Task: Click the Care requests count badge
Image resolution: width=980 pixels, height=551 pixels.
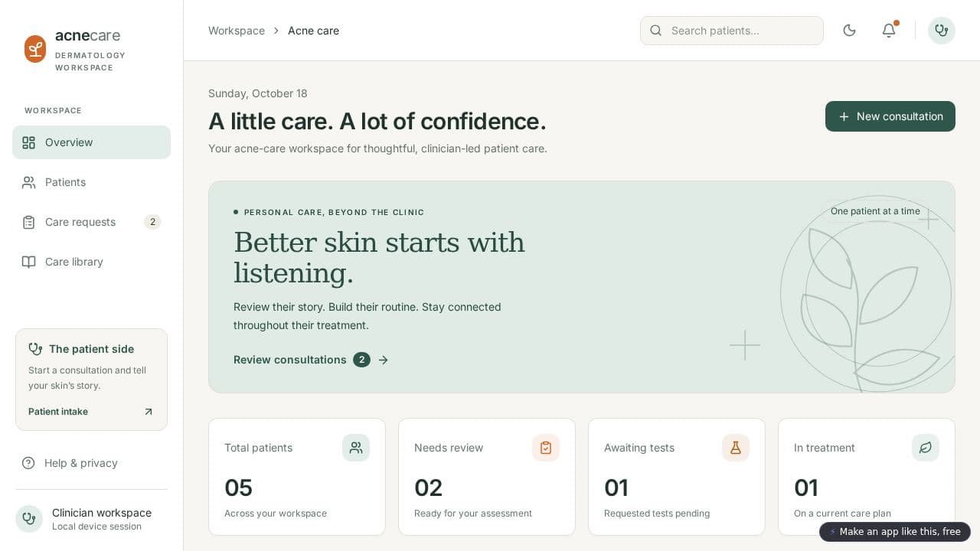Action: click(x=152, y=222)
